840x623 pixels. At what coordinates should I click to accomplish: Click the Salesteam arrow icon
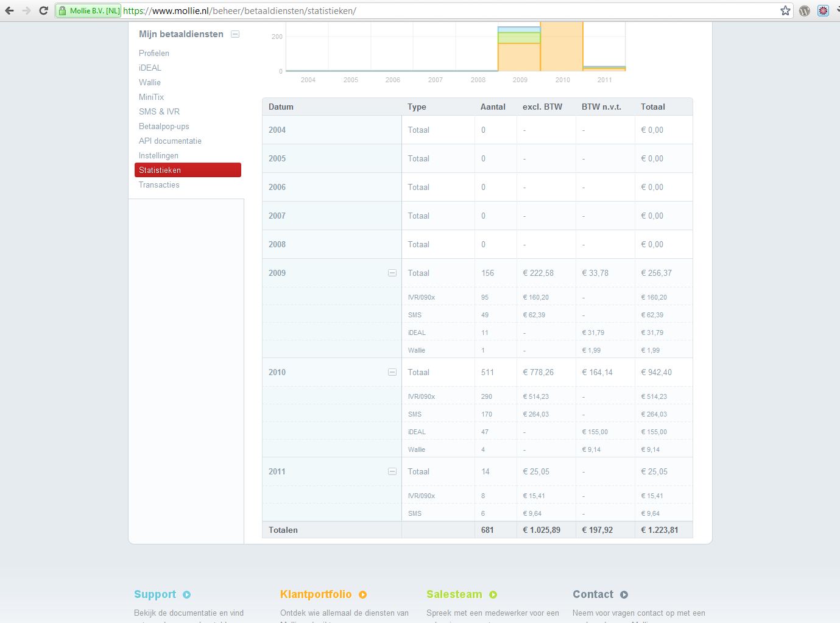pyautogui.click(x=493, y=594)
